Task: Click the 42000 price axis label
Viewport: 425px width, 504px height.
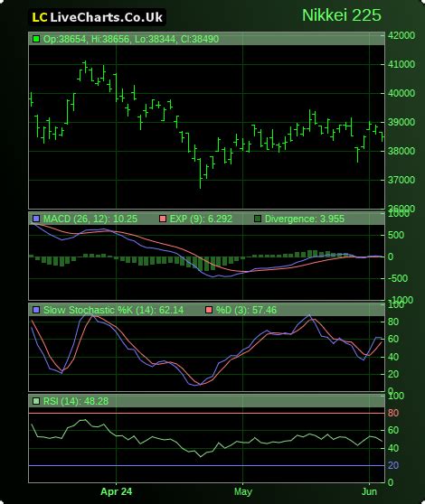Action: tap(401, 35)
